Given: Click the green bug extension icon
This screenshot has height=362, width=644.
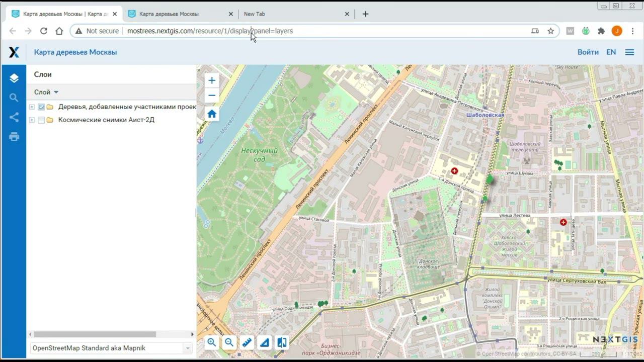Looking at the screenshot, I should (586, 31).
